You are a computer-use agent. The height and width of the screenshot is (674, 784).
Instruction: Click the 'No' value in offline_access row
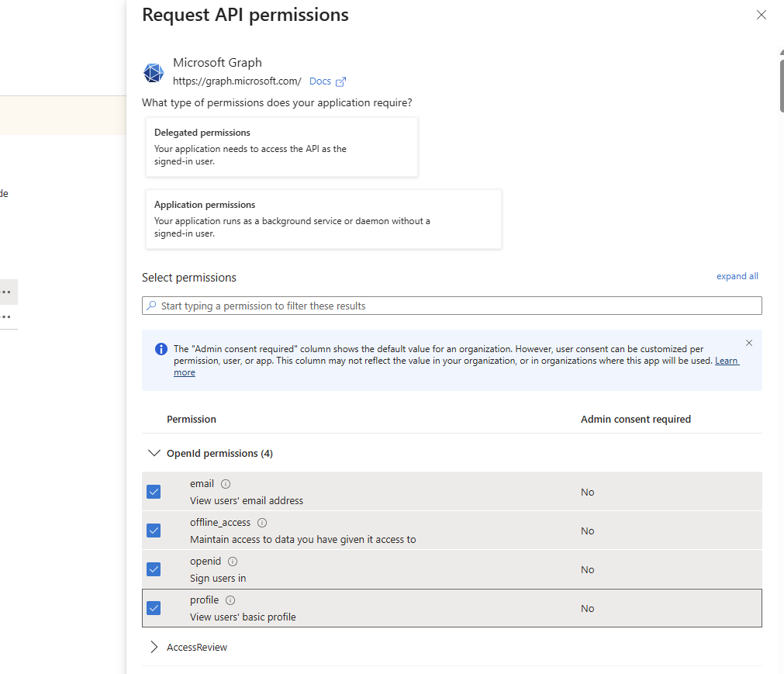pos(588,531)
